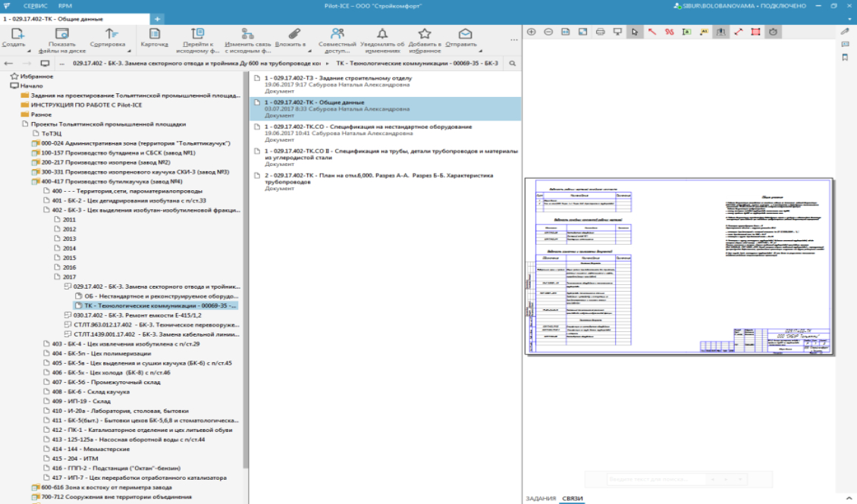857x504 pixels.
Task: Toggle the pointer selection mode in viewer
Action: point(634,32)
